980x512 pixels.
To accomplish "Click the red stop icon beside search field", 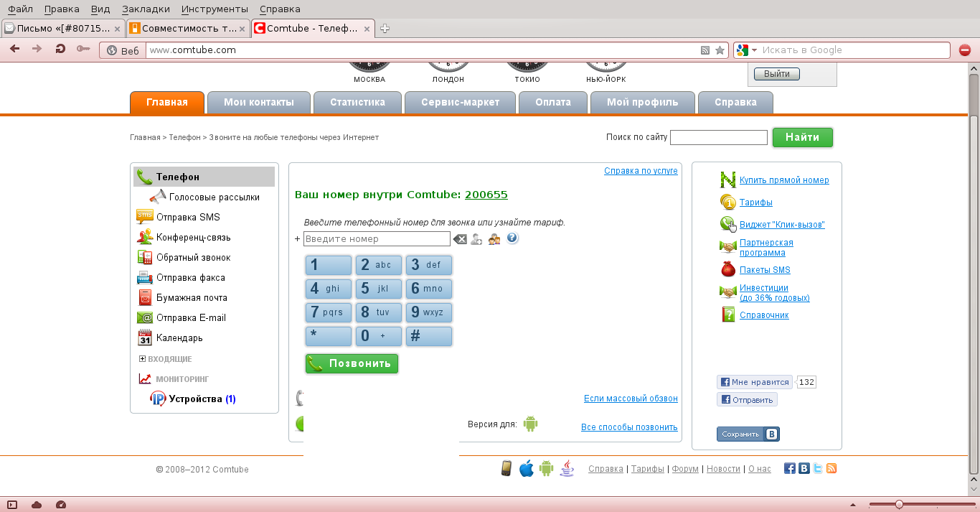I will pyautogui.click(x=965, y=50).
